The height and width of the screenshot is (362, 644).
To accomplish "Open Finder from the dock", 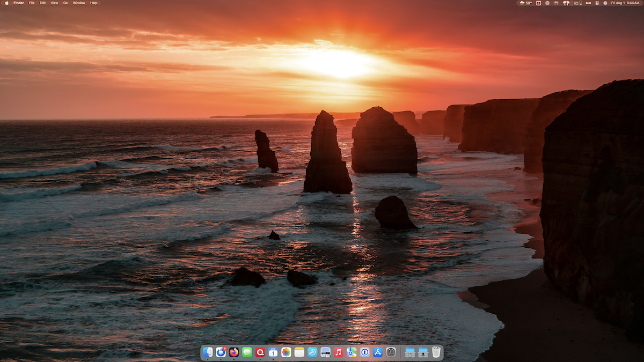I will point(208,352).
